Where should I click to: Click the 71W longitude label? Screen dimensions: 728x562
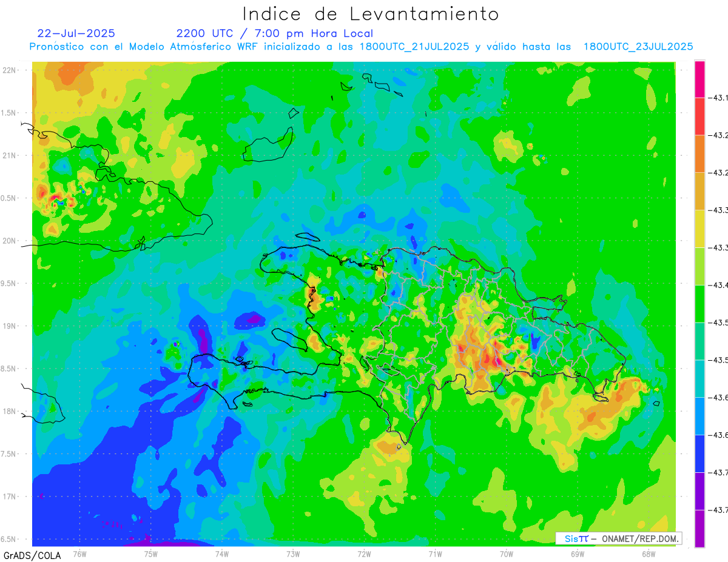coord(435,554)
